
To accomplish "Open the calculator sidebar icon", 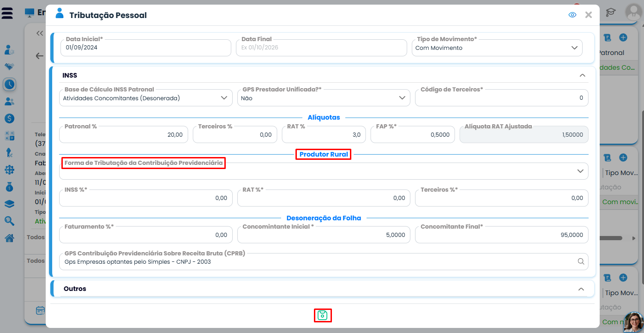I will (x=9, y=136).
